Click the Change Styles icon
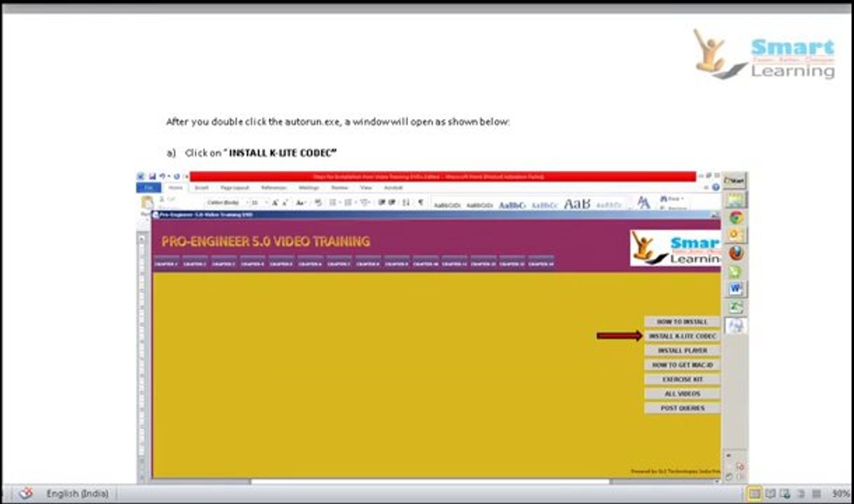This screenshot has width=854, height=504. 643,203
